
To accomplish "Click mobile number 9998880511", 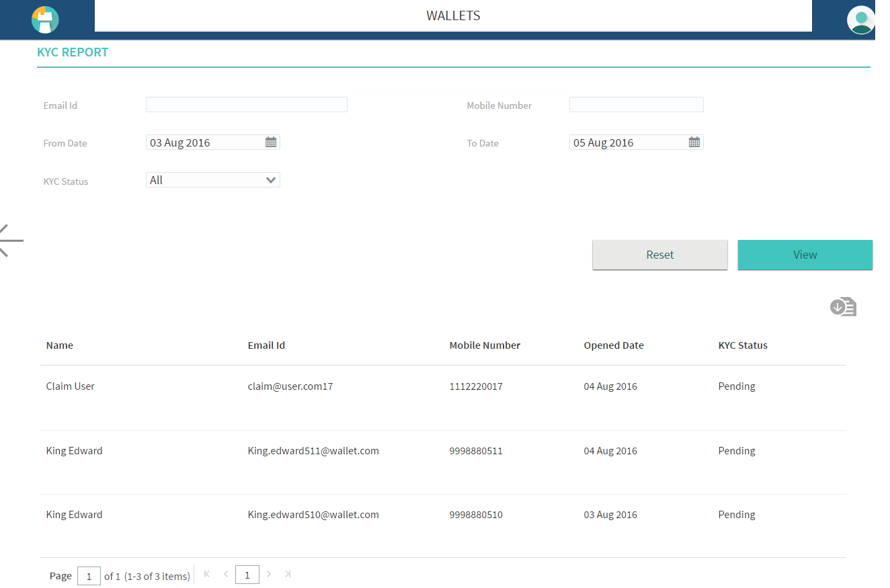I will coord(476,451).
